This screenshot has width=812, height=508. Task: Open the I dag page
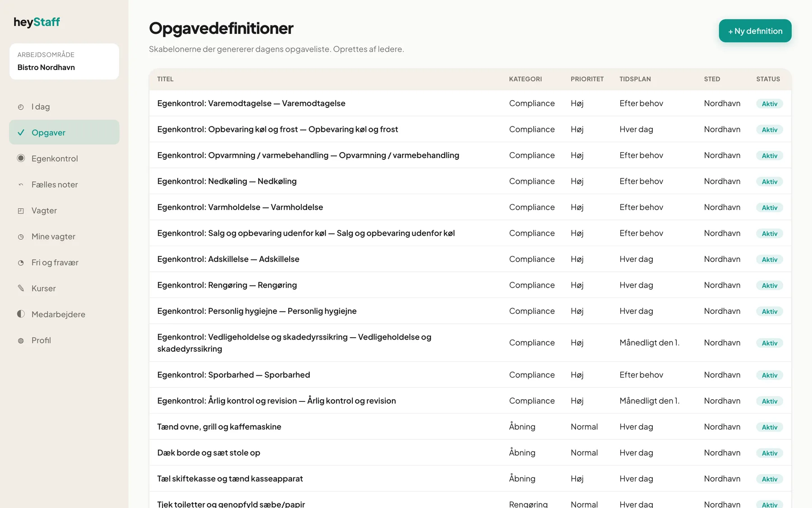[64, 107]
